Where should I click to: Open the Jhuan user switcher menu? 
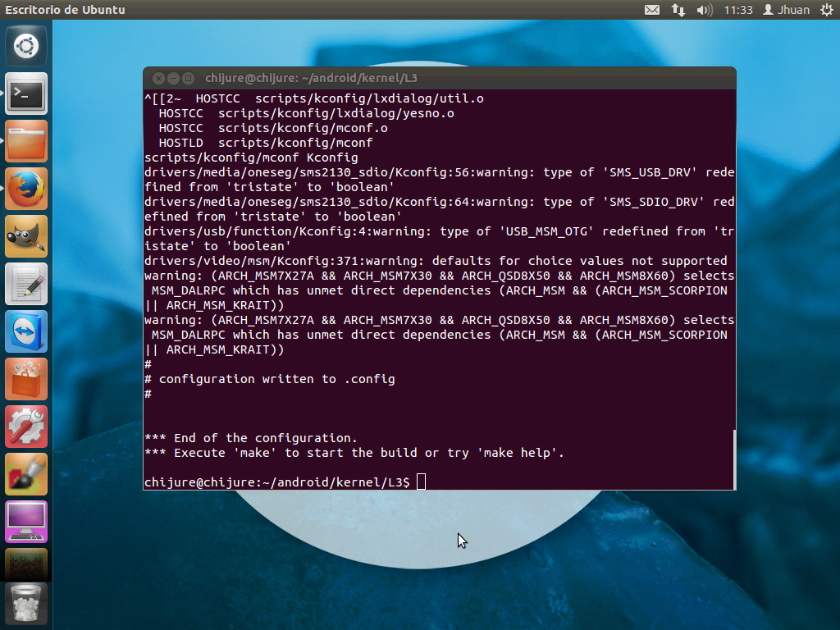click(x=788, y=9)
